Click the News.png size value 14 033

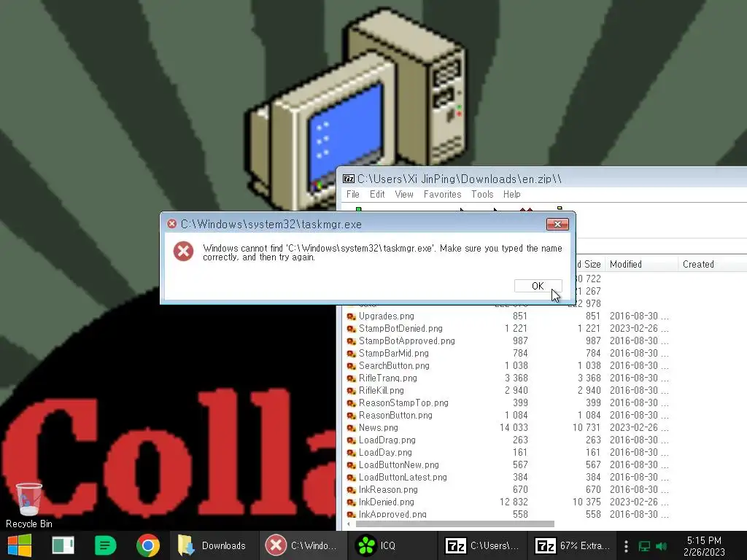point(514,427)
